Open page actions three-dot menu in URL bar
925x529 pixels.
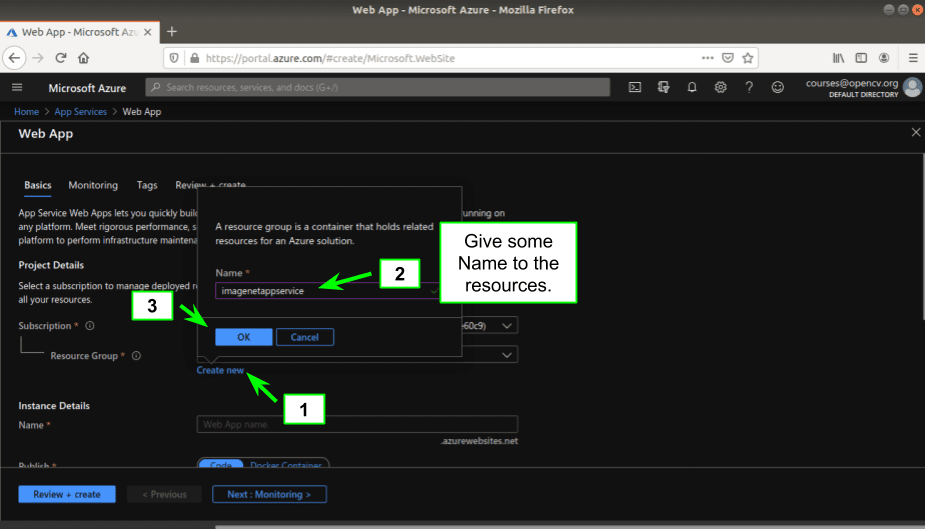(707, 58)
